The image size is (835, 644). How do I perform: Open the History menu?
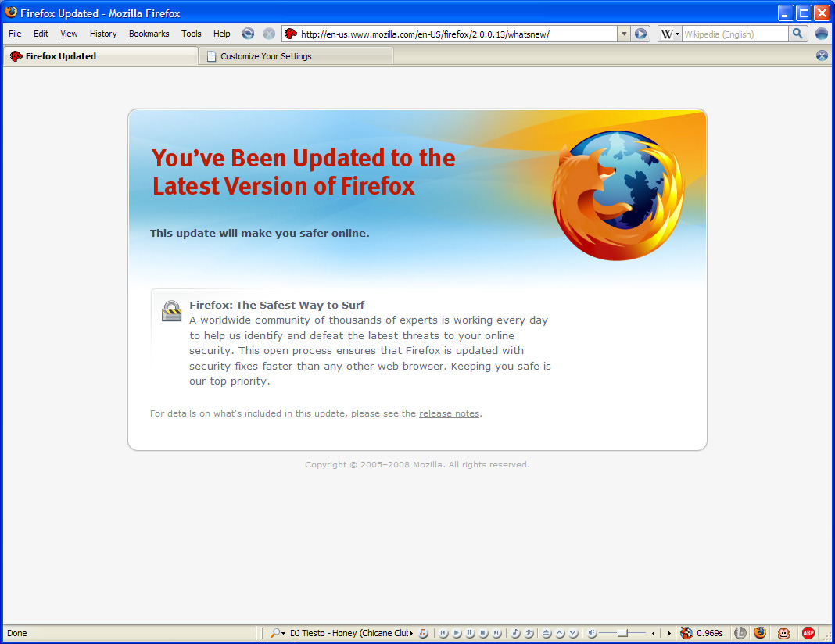[x=102, y=34]
